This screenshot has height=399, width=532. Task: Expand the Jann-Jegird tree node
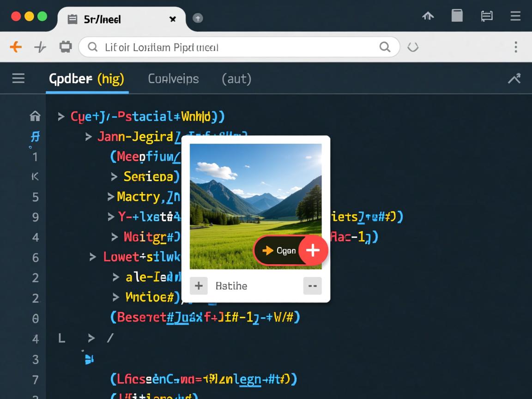coord(89,137)
